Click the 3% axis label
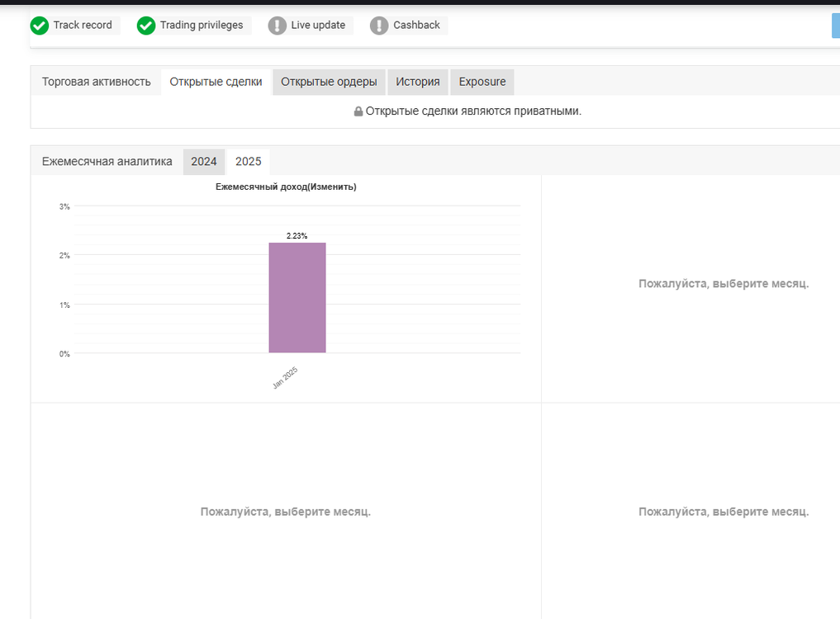Viewport: 840px width, 619px height. point(64,206)
